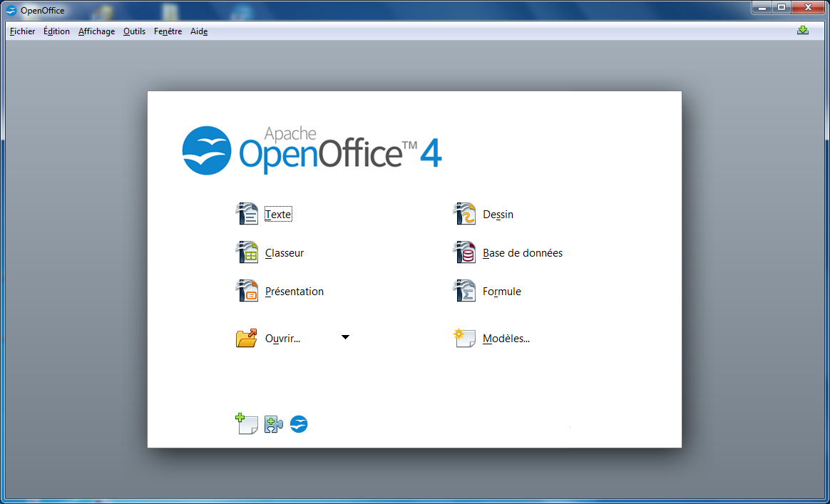
Task: Click the update download icon in menu bar
Action: point(803,31)
